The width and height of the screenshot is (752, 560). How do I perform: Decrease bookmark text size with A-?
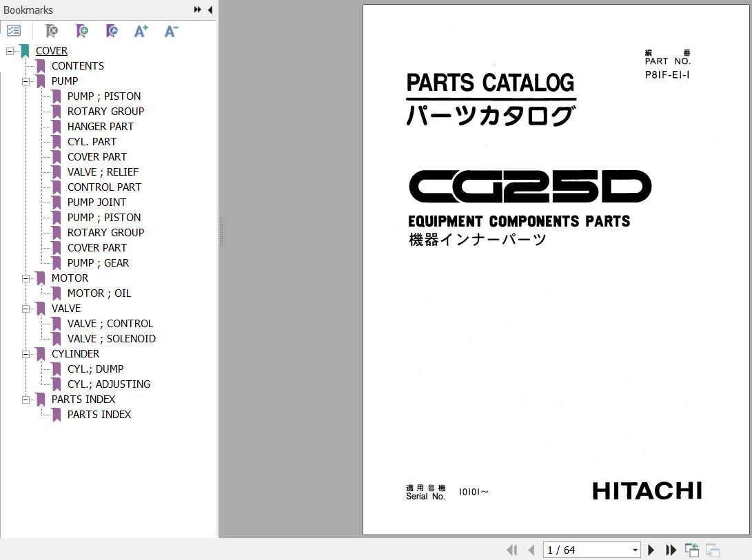171,31
